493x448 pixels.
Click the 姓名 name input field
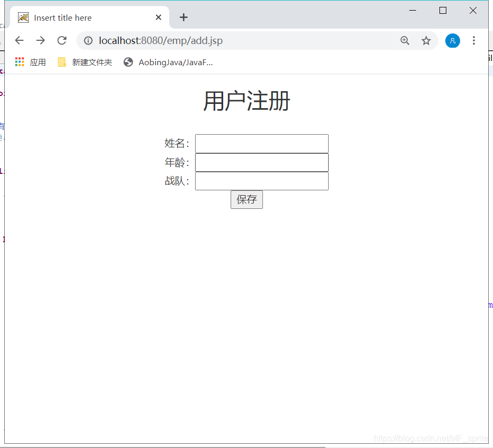(x=261, y=143)
